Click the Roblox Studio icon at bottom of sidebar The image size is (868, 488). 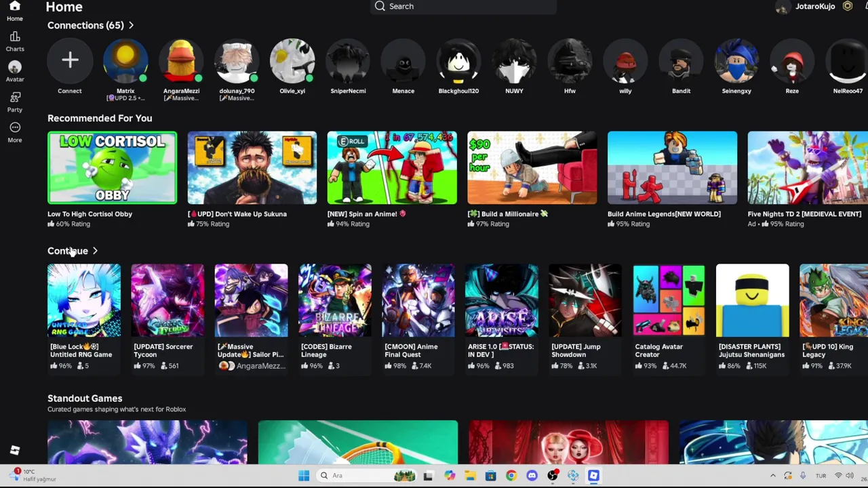15,451
